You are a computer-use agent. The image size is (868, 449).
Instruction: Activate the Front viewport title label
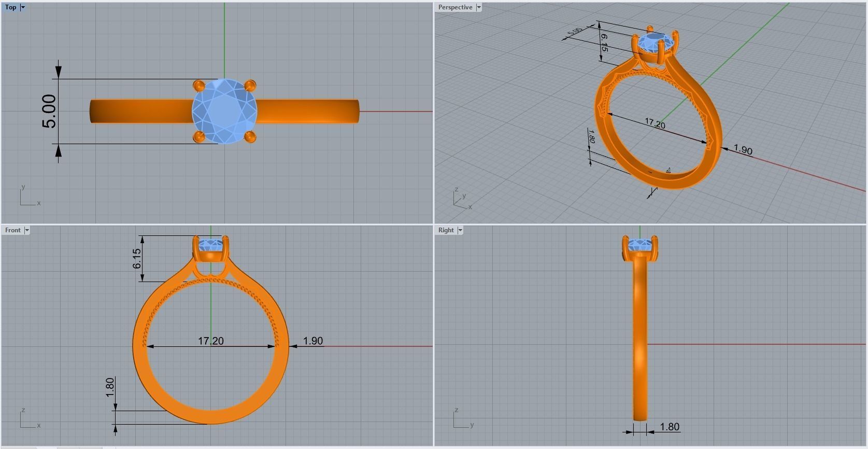(x=13, y=230)
